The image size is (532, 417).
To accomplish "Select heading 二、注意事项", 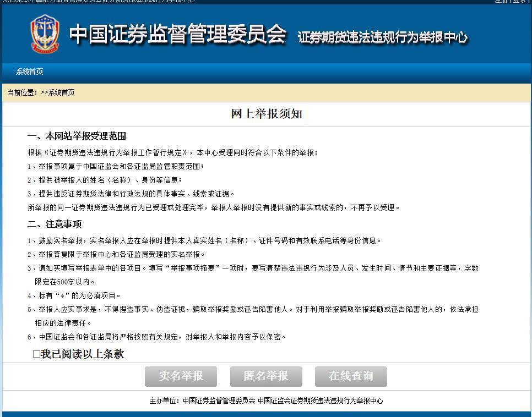I will (x=55, y=224).
